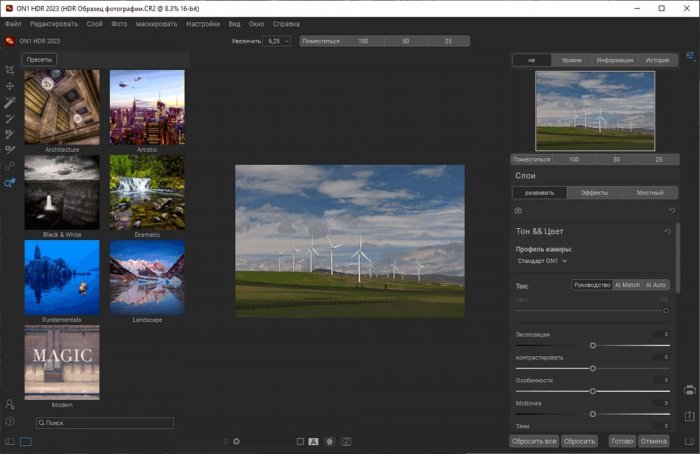Open the user account icon

(x=9, y=404)
